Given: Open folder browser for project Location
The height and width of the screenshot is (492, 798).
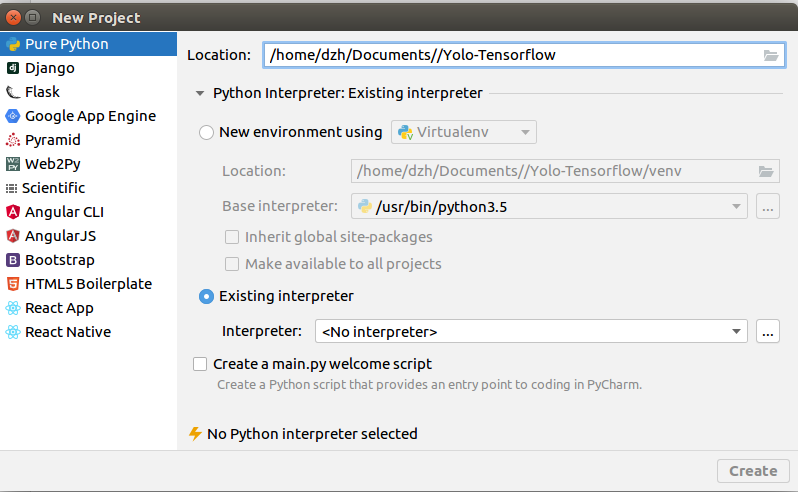Looking at the screenshot, I should (770, 56).
